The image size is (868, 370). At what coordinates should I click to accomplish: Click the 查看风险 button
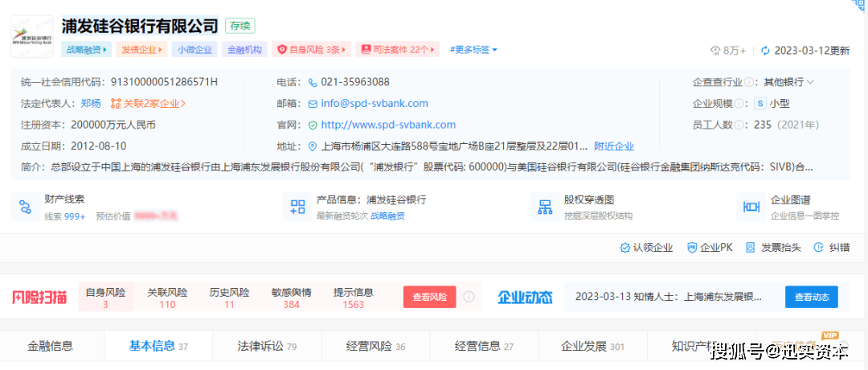(429, 297)
